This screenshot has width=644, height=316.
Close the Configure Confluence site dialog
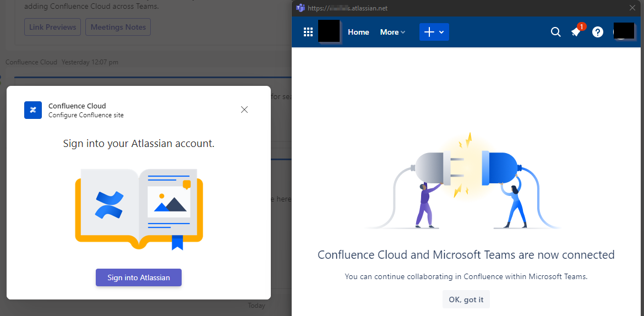click(244, 110)
